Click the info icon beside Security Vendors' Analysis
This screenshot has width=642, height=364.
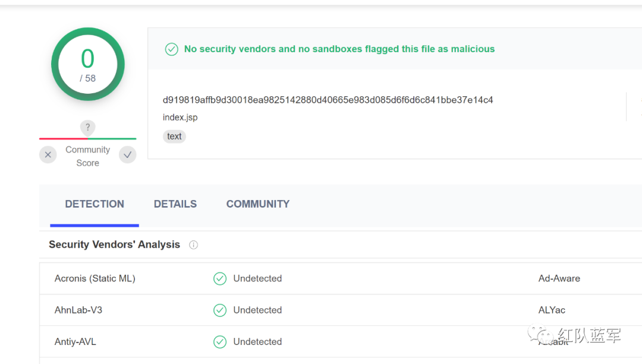click(x=193, y=245)
